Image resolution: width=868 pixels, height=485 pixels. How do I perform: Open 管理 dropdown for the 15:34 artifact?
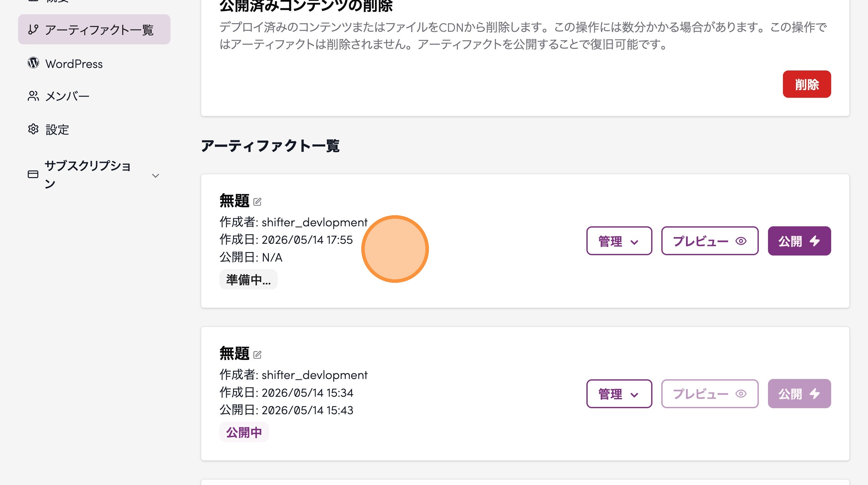(x=619, y=393)
